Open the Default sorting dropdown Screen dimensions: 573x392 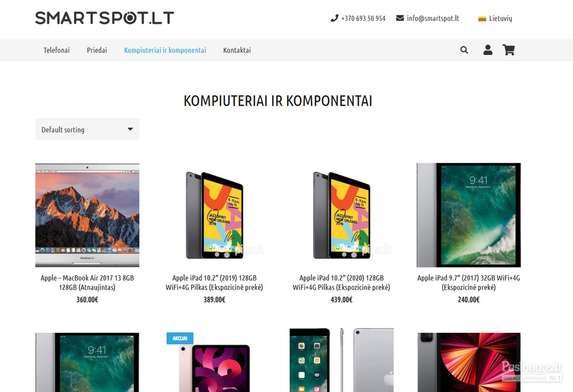tap(87, 129)
